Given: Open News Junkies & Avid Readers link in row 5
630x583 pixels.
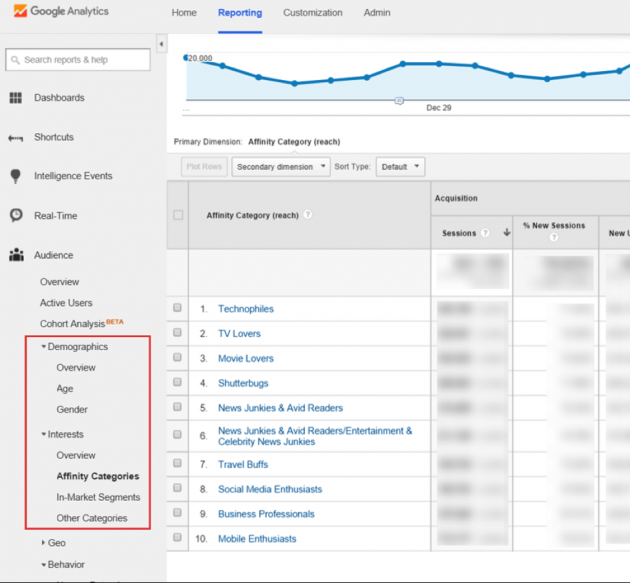Looking at the screenshot, I should tap(280, 408).
